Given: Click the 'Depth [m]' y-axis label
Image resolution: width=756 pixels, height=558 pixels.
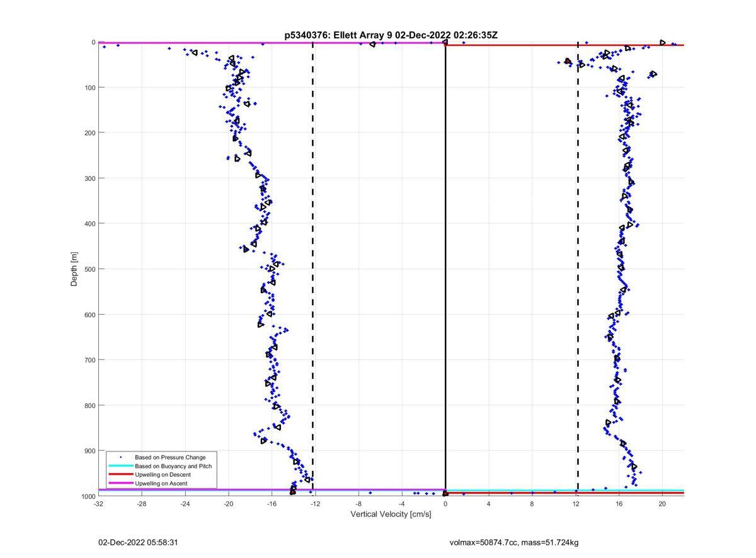Looking at the screenshot, I should [74, 269].
